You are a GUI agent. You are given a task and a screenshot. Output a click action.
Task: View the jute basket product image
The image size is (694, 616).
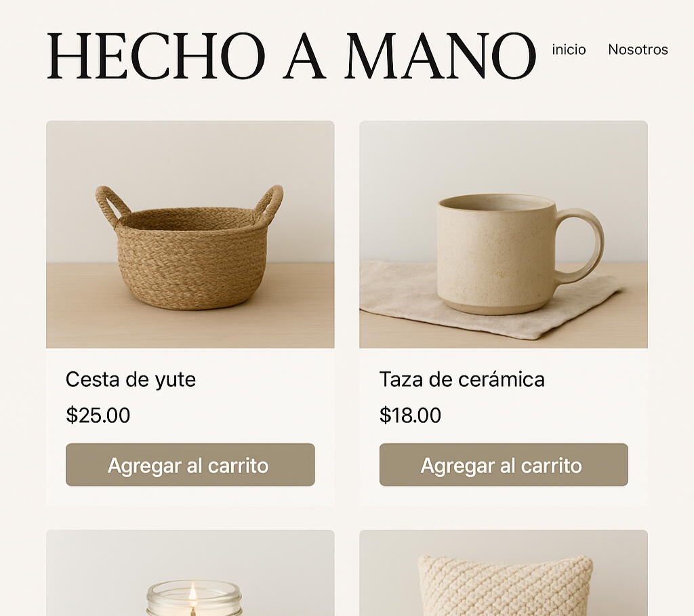pos(190,234)
